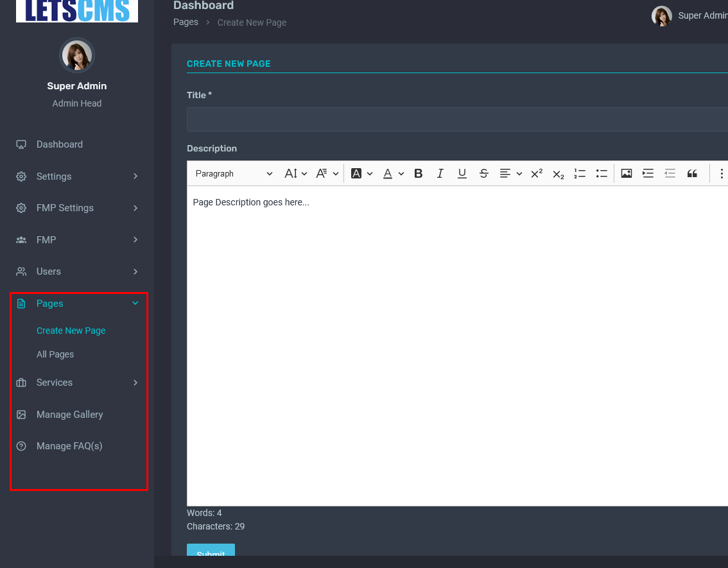Open the All Pages link
The width and height of the screenshot is (728, 568).
[55, 354]
